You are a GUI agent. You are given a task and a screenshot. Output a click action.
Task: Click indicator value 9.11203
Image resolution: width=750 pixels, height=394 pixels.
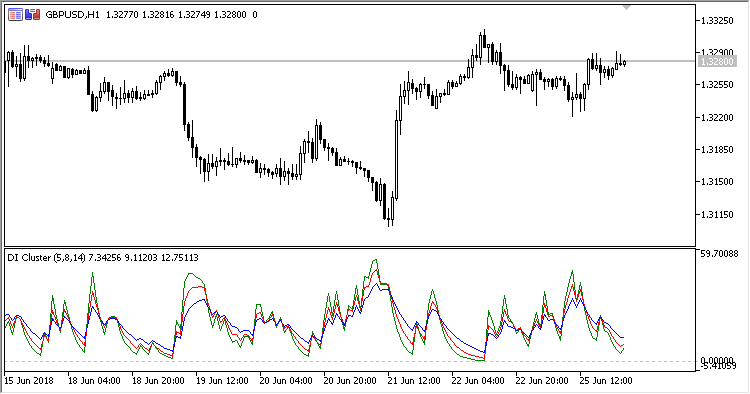pyautogui.click(x=141, y=258)
